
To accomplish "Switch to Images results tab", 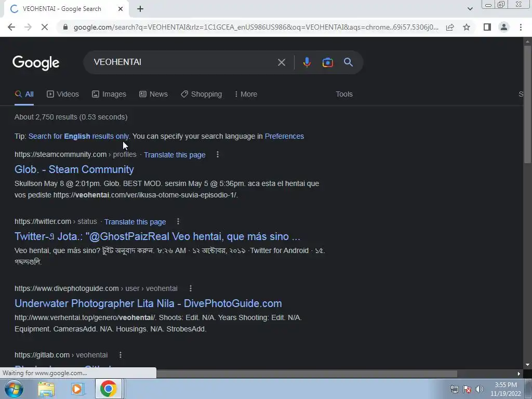I will 109,95.
